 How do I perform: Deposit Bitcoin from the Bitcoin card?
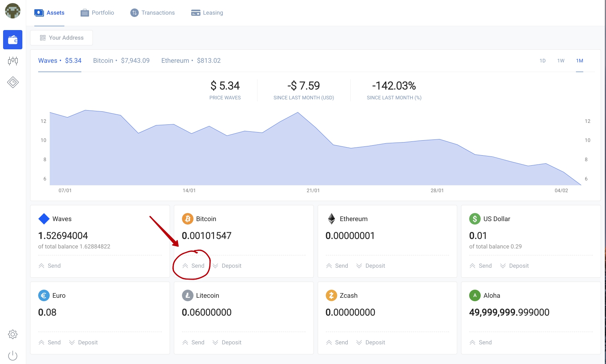point(227,266)
